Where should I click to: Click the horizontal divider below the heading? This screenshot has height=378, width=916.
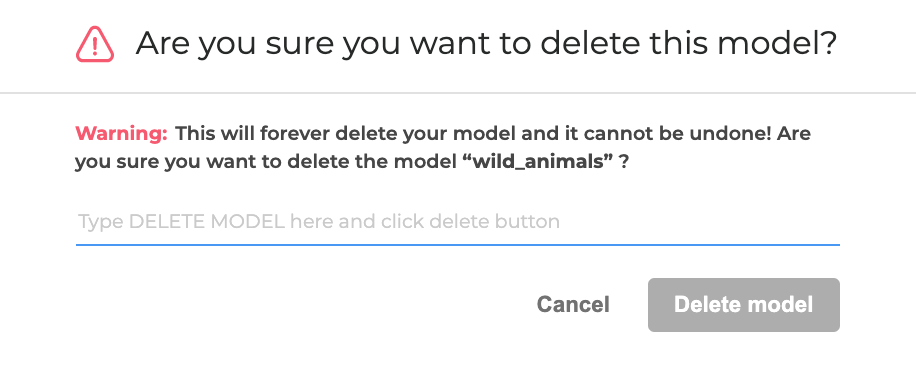coord(458,92)
